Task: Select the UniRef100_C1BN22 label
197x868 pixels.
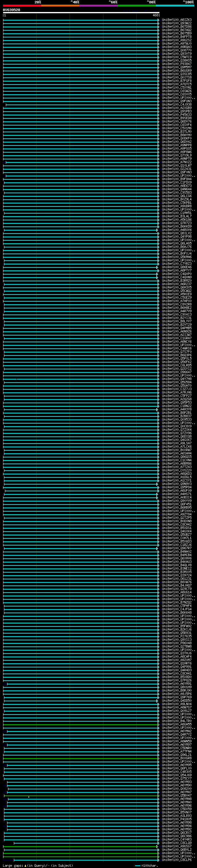Action: coord(177,406)
